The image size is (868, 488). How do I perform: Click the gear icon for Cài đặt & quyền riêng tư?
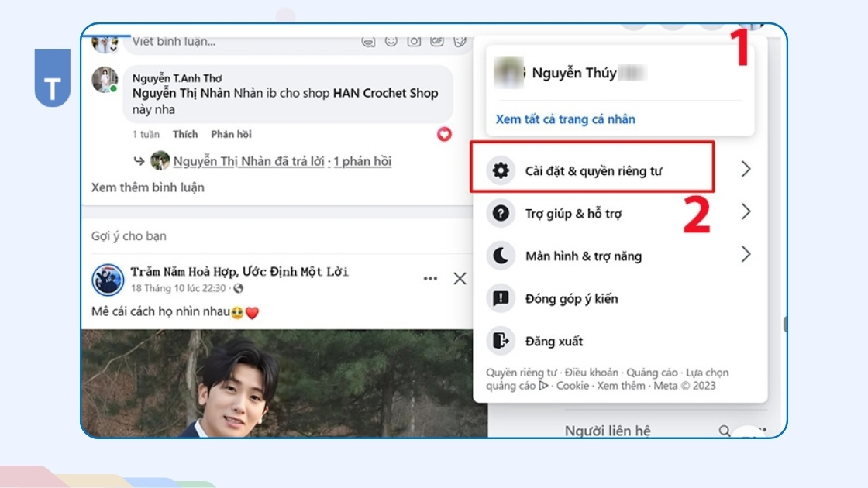[x=501, y=170]
